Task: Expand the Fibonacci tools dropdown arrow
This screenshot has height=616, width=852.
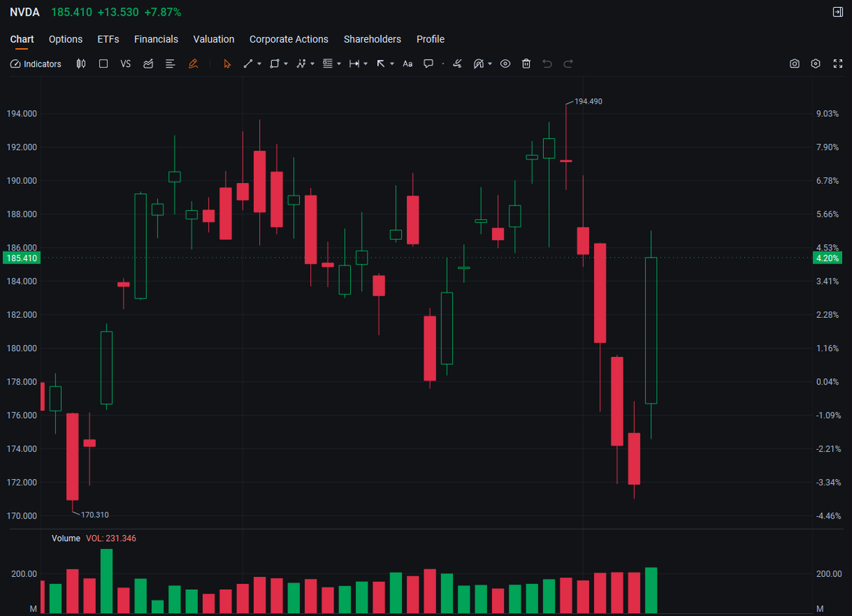Action: [339, 64]
